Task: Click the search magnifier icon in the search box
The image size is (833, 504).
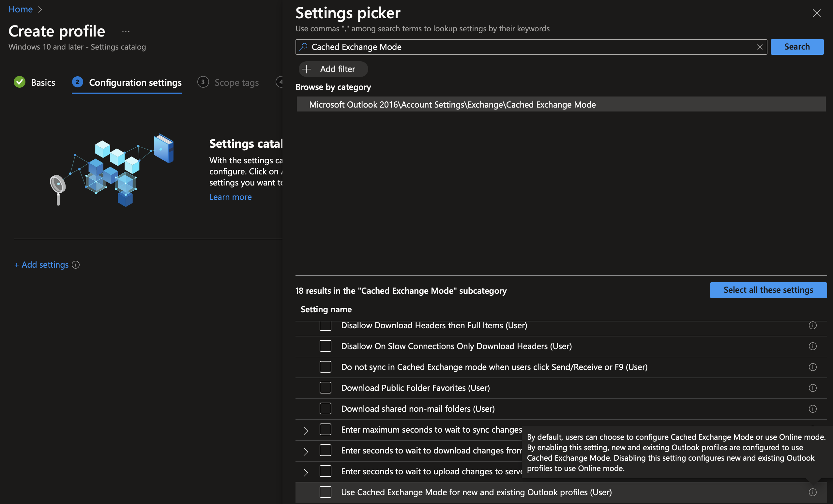Action: pyautogui.click(x=304, y=47)
